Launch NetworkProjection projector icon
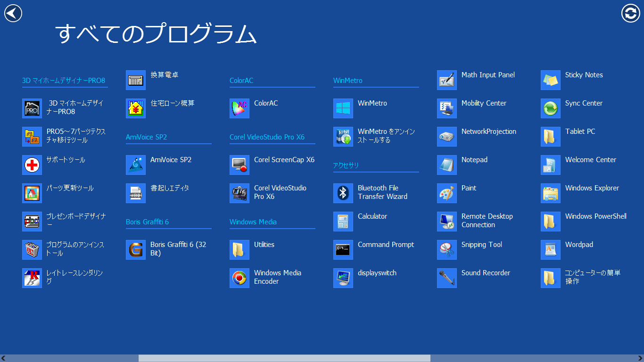644x362 pixels. click(x=447, y=137)
